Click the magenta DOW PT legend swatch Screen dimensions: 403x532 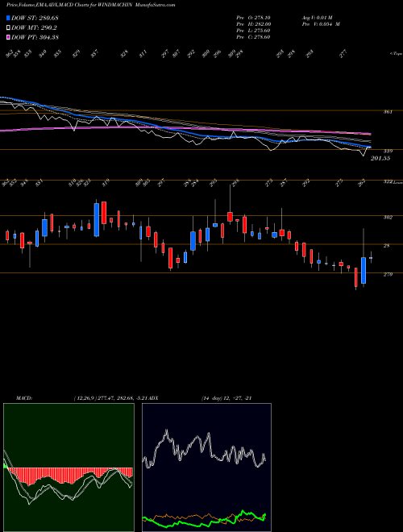[x=8, y=37]
